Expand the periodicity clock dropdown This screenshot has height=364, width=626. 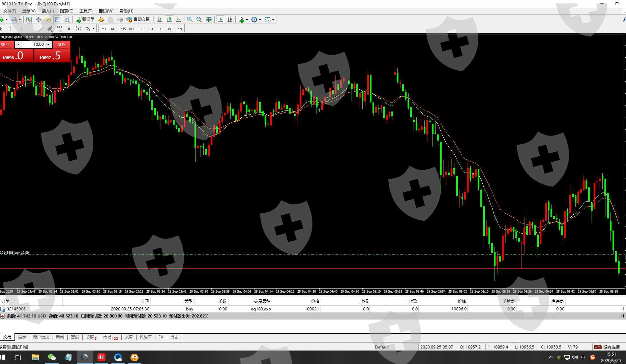(260, 20)
